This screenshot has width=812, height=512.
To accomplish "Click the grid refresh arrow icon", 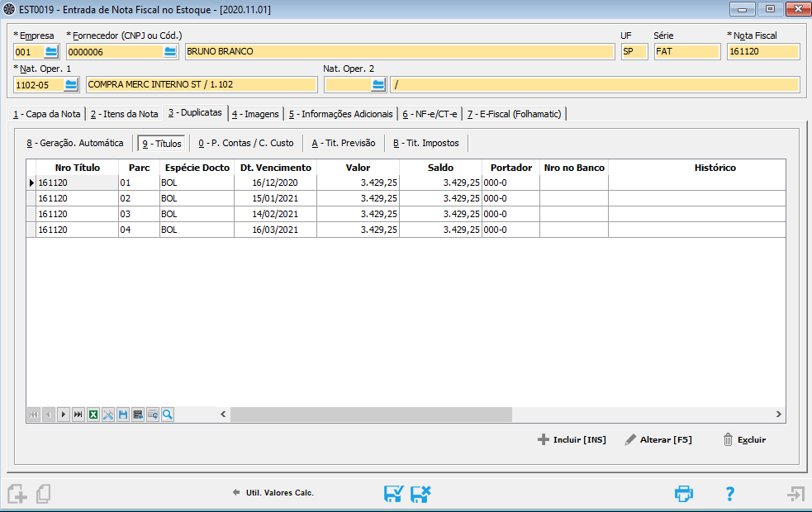I will coord(153,415).
